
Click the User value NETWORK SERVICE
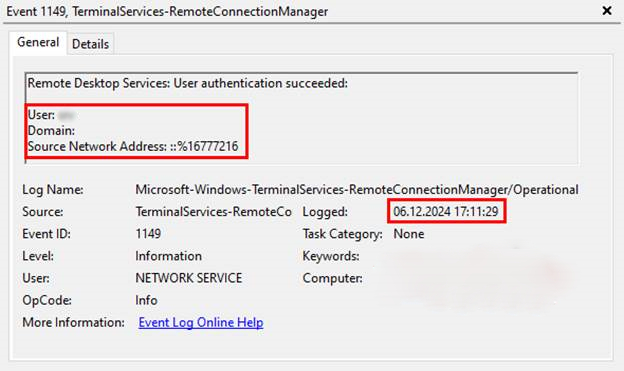coord(189,278)
